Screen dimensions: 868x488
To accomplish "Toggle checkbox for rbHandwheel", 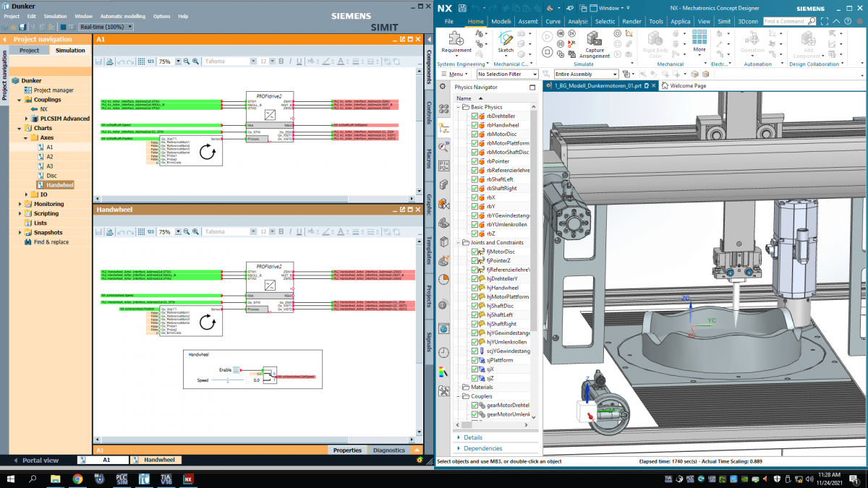I will 475,125.
